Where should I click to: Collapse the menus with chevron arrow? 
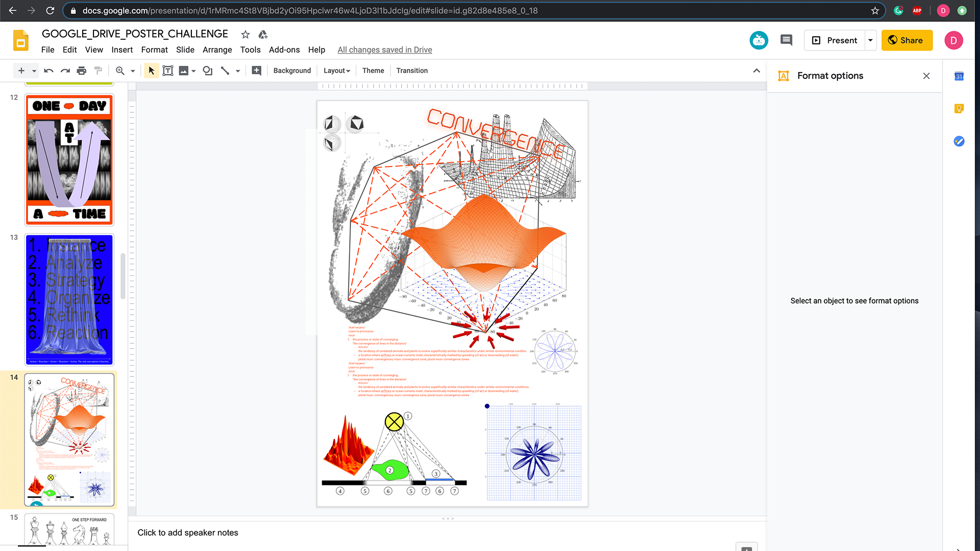click(x=756, y=71)
